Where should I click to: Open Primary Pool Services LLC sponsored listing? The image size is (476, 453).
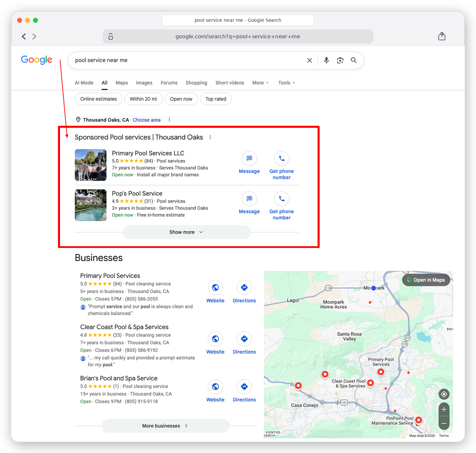(148, 153)
